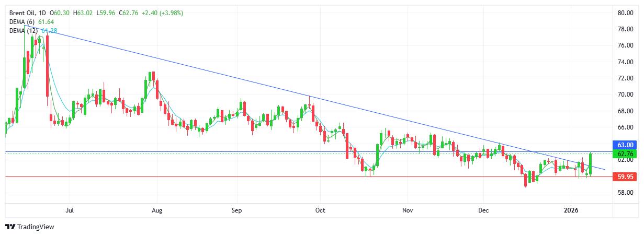This screenshot has width=644, height=236.
Task: Select the DEMA (6) indicator legend
Action: pos(22,22)
